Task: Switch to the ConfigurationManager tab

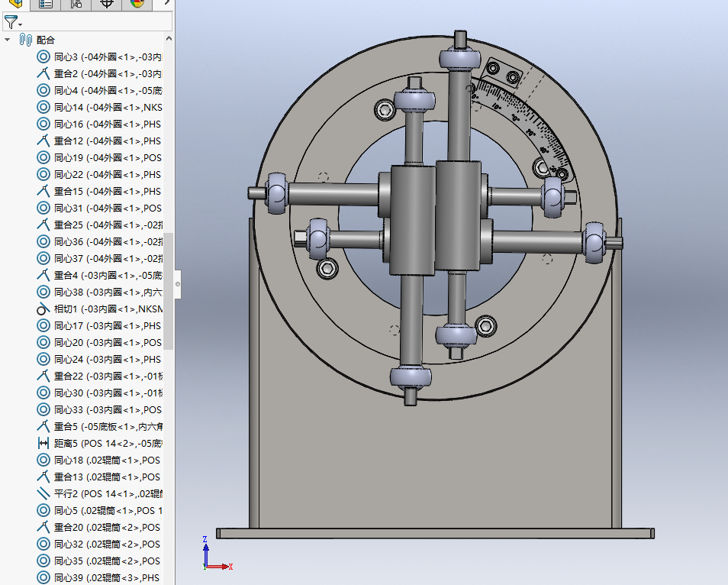Action: (x=76, y=4)
